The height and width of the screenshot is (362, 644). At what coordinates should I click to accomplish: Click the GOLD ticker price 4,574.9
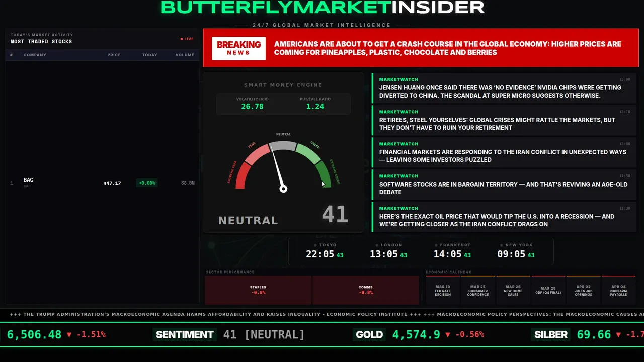coord(416,335)
